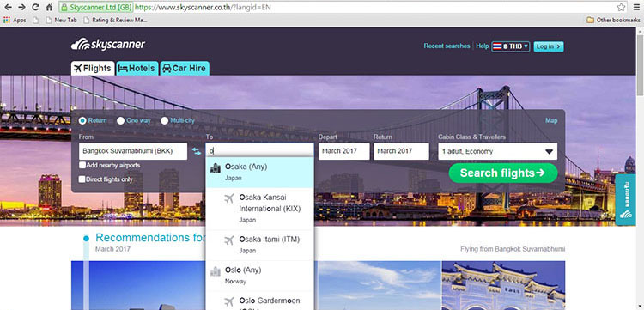Screen dimensions: 644x310
Task: Open the Apps grid in bookmarks bar
Action: click(x=15, y=20)
